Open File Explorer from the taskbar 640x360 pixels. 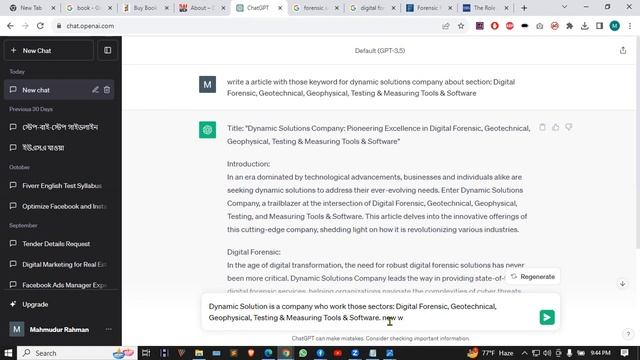coord(199,353)
